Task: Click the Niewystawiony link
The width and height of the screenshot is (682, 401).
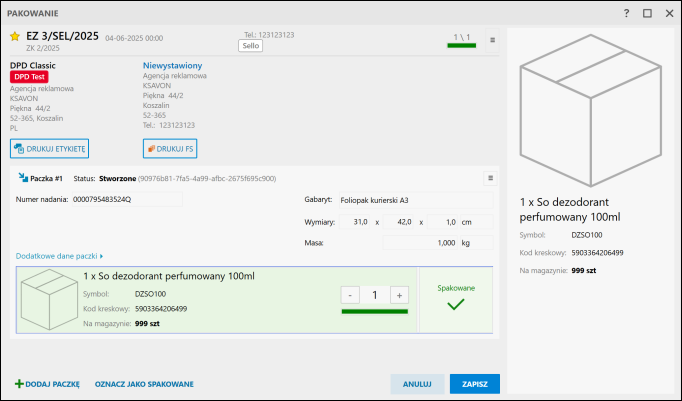Action: (173, 66)
